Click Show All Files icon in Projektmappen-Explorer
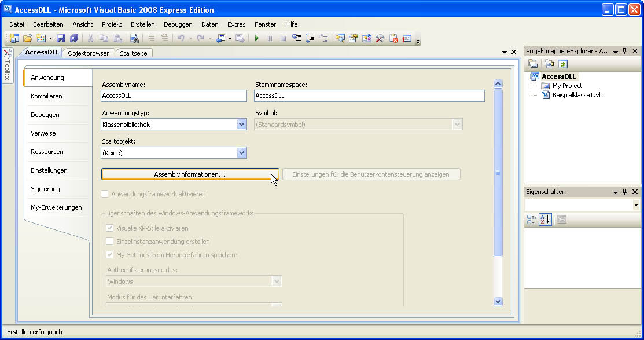This screenshot has width=644, height=340. [x=550, y=64]
